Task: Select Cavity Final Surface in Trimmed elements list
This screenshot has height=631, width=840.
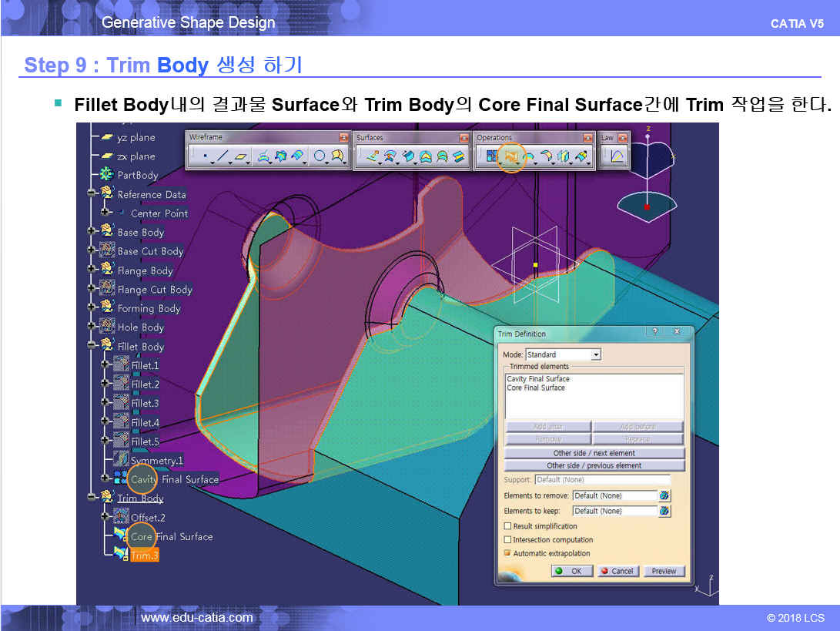Action: (x=538, y=379)
